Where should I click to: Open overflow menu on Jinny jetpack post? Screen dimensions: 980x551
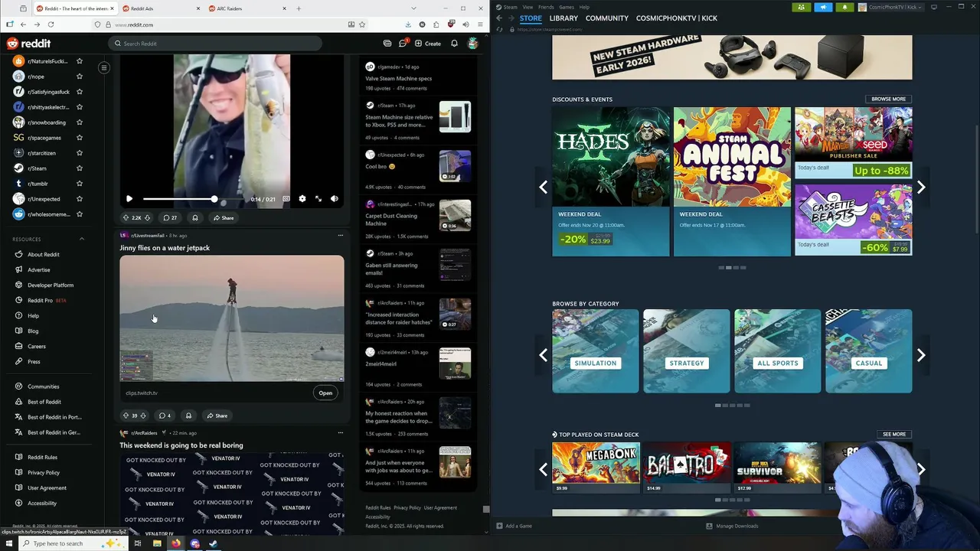341,236
